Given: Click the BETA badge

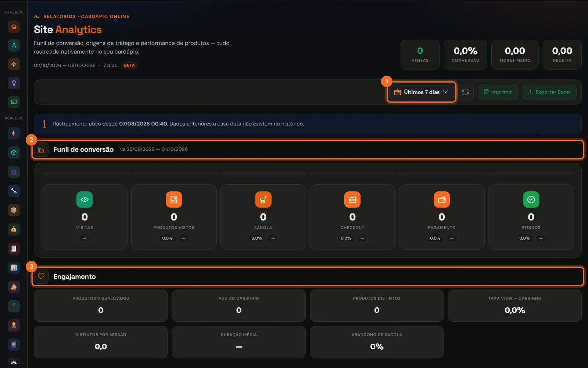Looking at the screenshot, I should (129, 65).
